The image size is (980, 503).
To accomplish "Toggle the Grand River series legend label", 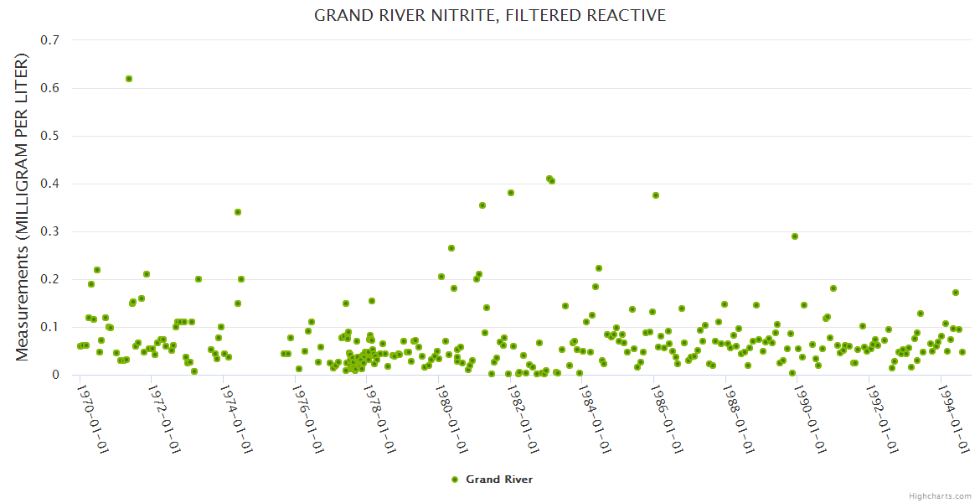I will pyautogui.click(x=498, y=480).
